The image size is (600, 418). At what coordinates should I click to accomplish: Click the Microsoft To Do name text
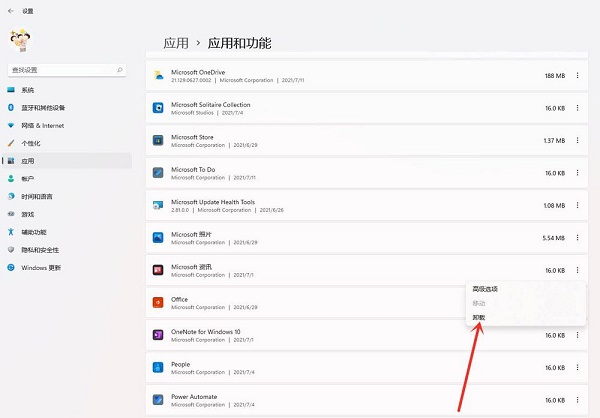click(193, 169)
